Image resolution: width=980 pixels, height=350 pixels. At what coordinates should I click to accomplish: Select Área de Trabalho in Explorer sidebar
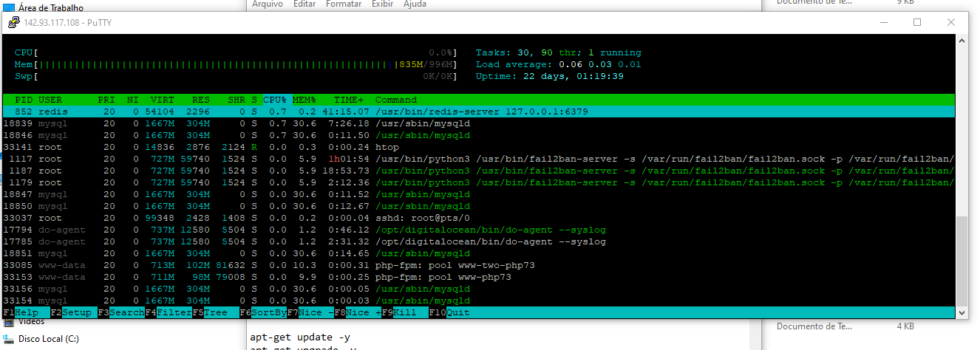click(51, 7)
